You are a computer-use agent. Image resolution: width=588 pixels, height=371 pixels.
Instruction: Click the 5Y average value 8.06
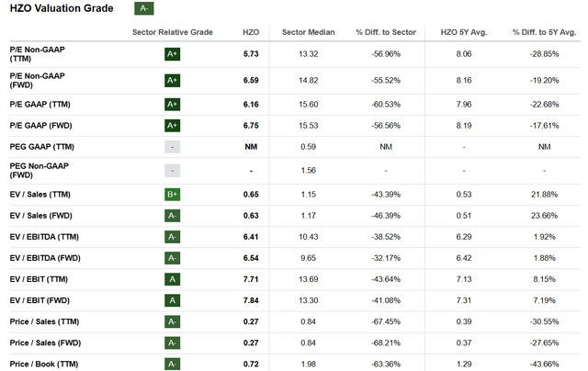[464, 54]
